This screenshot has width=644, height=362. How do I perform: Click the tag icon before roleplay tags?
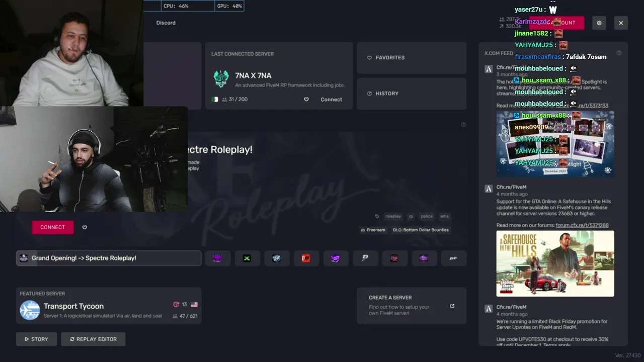(377, 216)
